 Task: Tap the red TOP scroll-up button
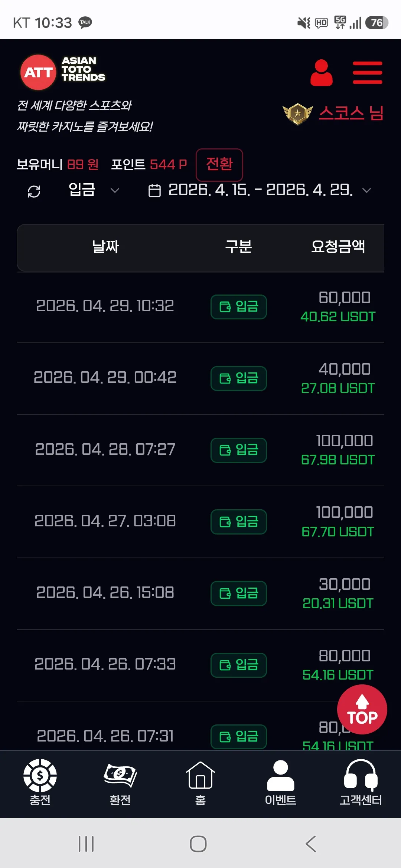pyautogui.click(x=362, y=709)
